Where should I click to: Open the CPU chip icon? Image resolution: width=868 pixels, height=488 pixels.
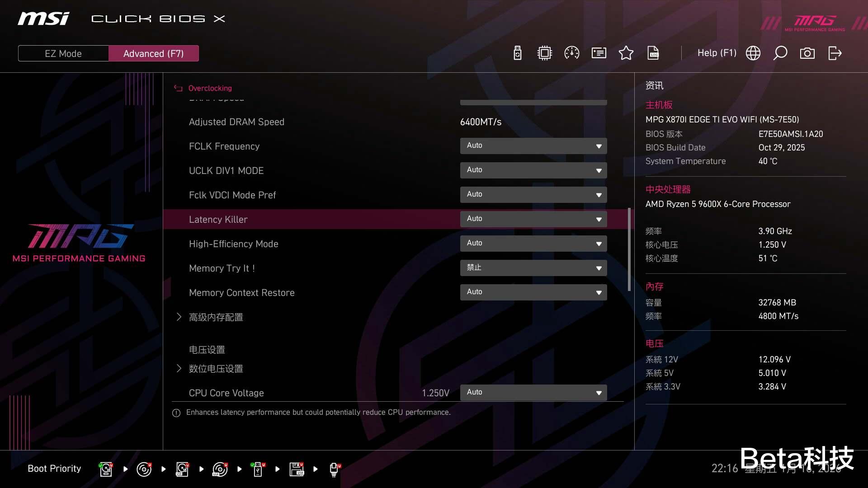point(545,53)
